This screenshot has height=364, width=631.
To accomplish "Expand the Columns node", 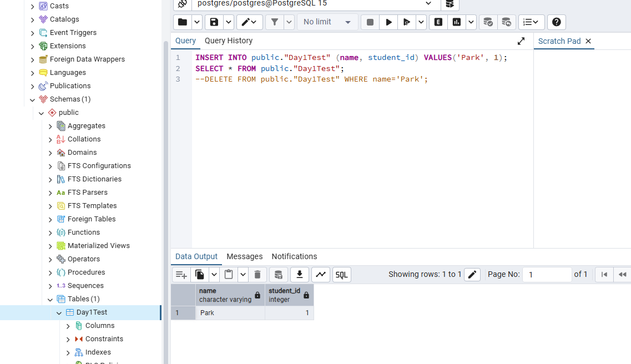I will [x=68, y=326].
